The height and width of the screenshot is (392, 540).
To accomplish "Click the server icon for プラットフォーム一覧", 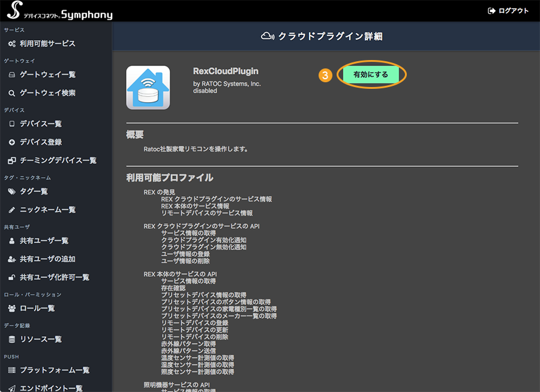I will point(12,370).
